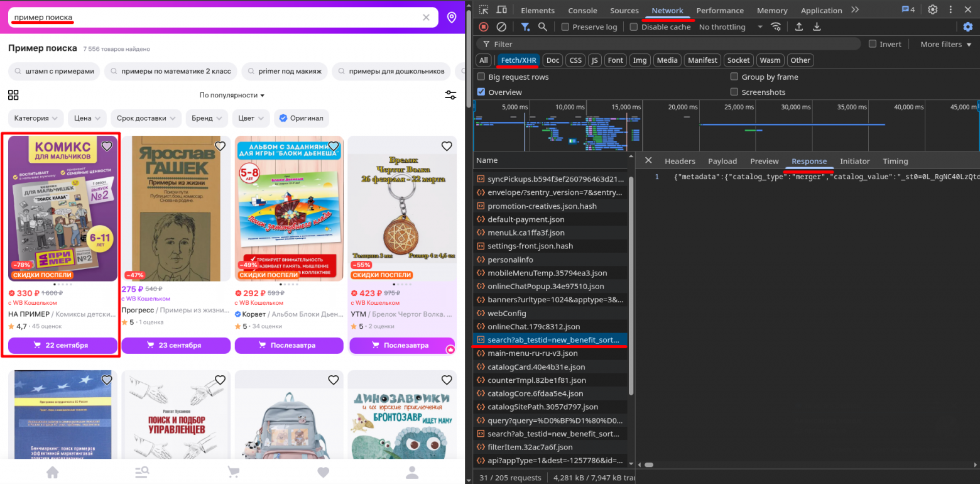Open the DevTools settings gear
This screenshot has height=484, width=980.
pyautogui.click(x=933, y=10)
